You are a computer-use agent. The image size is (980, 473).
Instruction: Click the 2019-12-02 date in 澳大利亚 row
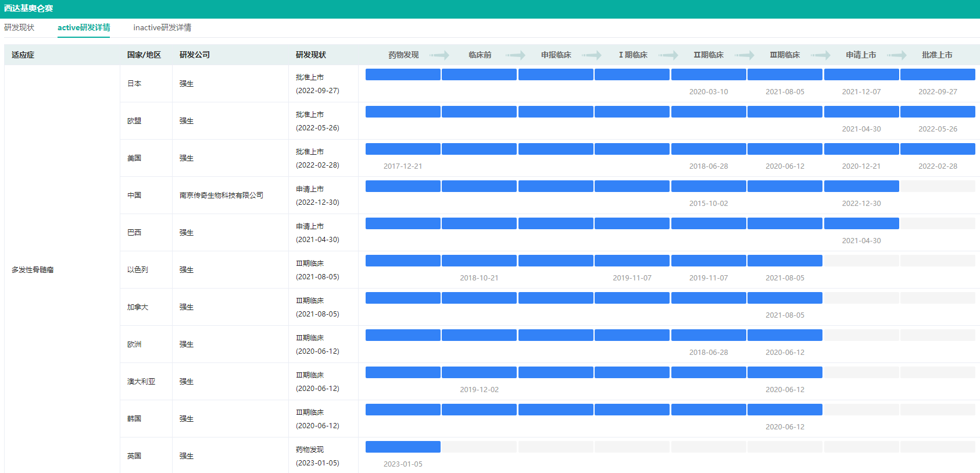pyautogui.click(x=479, y=390)
